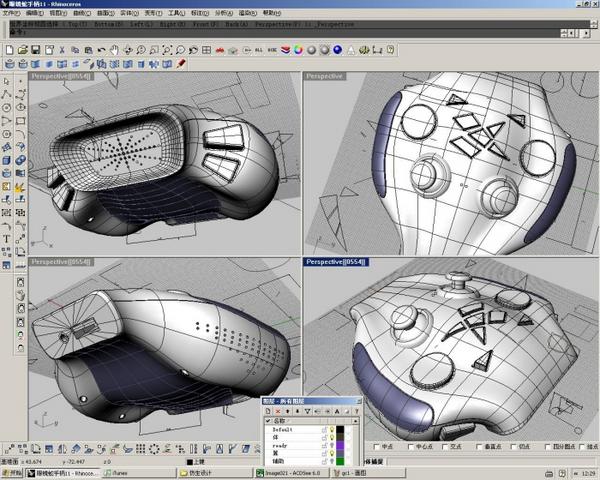Open the 文件 menu
The image size is (600, 480).
point(11,13)
